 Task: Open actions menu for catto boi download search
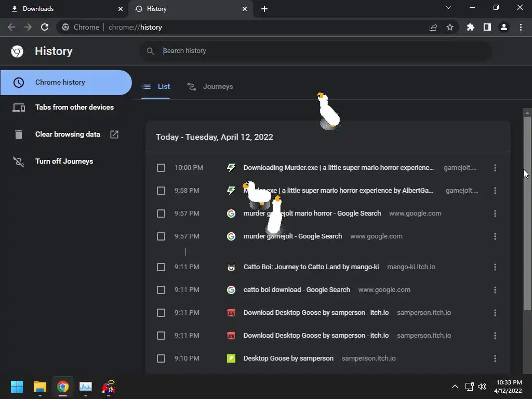click(x=495, y=290)
